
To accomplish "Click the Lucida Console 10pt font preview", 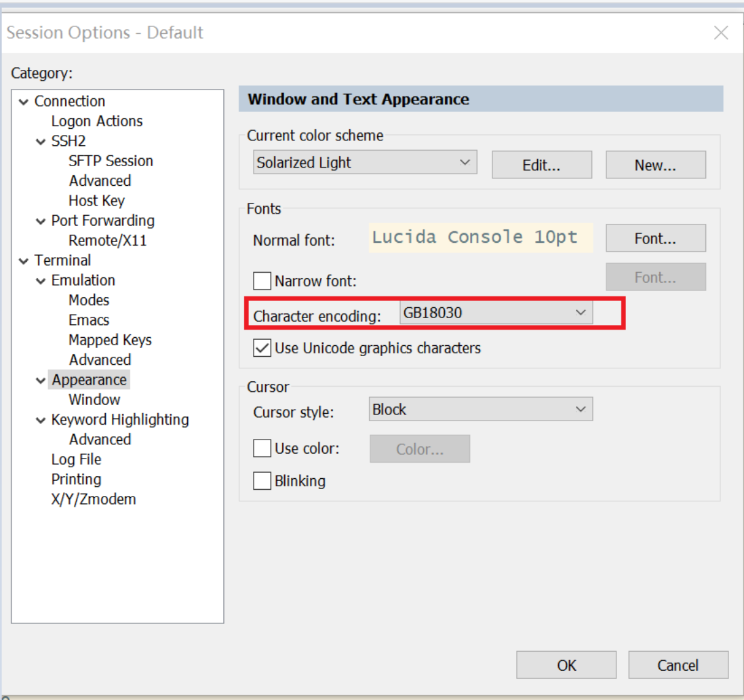I will pos(481,238).
